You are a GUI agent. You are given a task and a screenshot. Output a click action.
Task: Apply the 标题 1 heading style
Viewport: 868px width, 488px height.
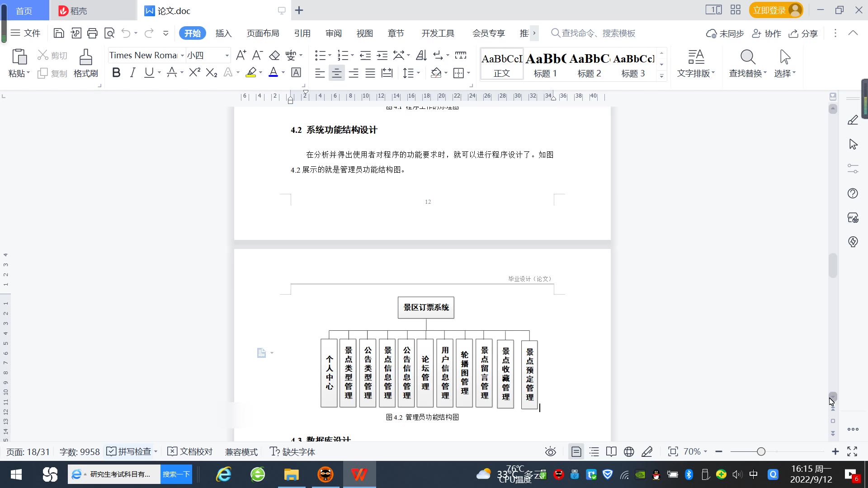tap(545, 64)
